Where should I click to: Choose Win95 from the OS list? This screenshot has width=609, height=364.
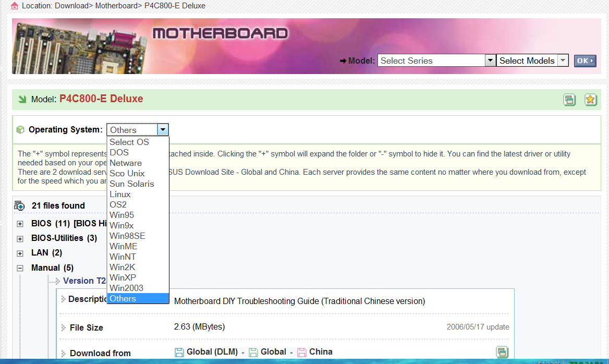(x=138, y=215)
